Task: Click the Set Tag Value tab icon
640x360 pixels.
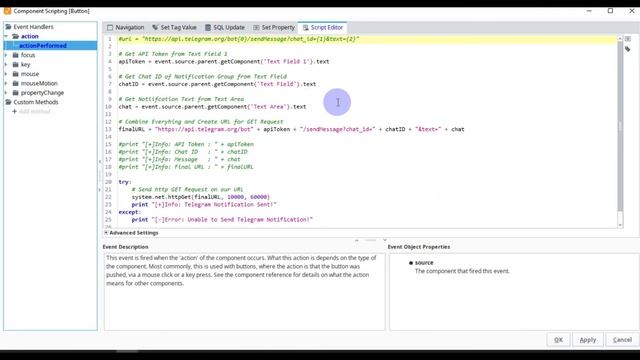Action: pyautogui.click(x=155, y=27)
